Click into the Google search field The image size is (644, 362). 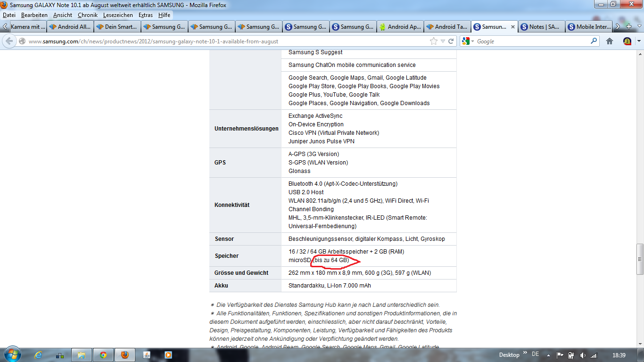click(532, 41)
